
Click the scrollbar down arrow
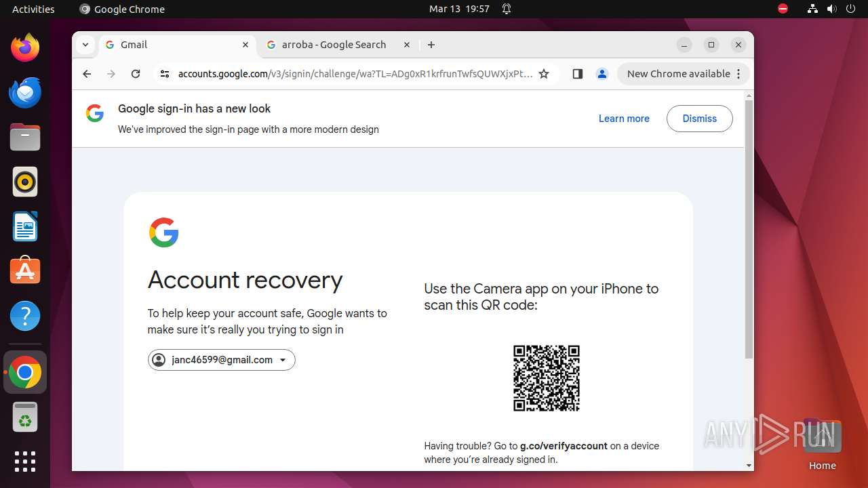(749, 466)
